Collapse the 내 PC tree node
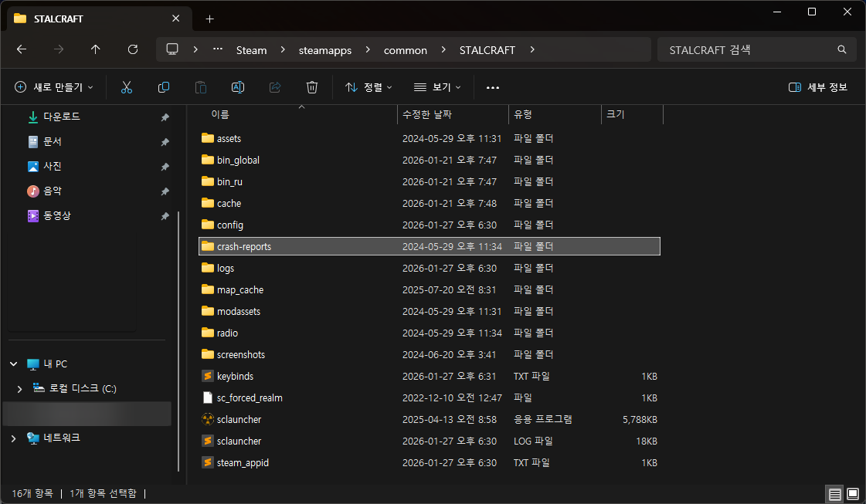The image size is (866, 504). pyautogui.click(x=14, y=364)
